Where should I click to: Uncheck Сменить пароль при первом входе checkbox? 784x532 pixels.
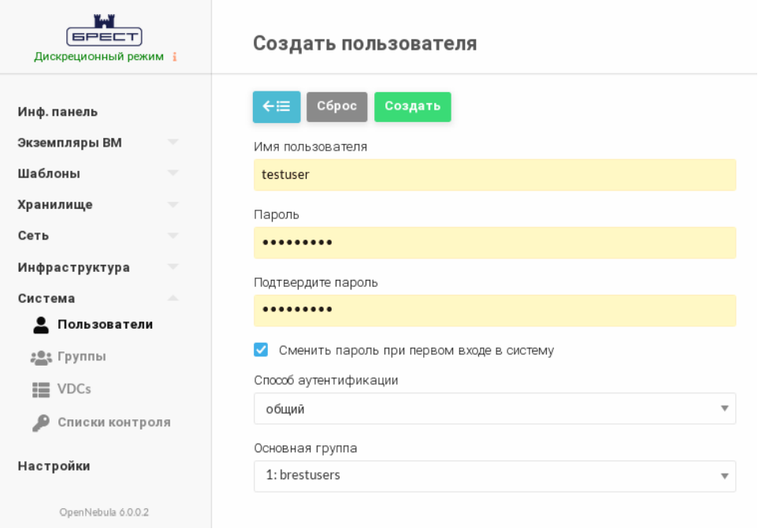tap(261, 349)
